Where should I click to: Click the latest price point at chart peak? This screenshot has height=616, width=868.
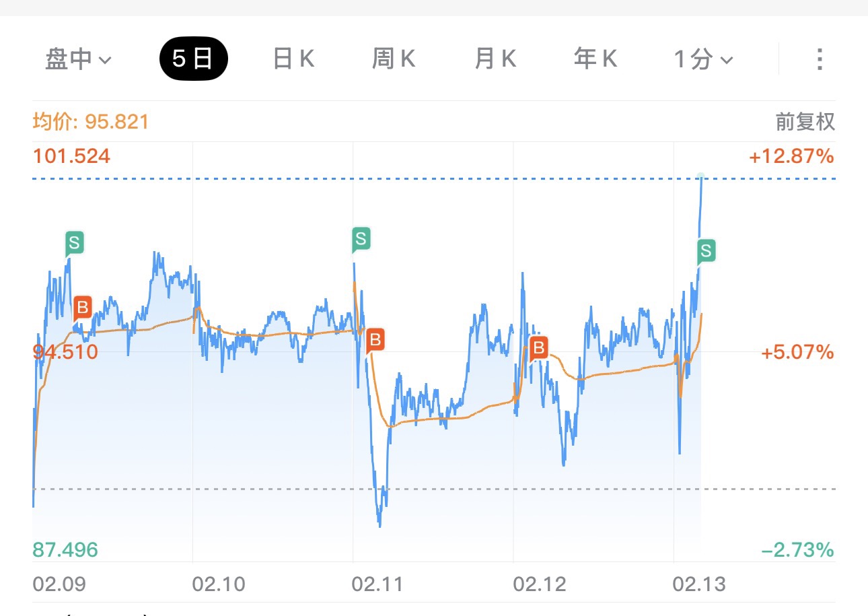[x=701, y=176]
